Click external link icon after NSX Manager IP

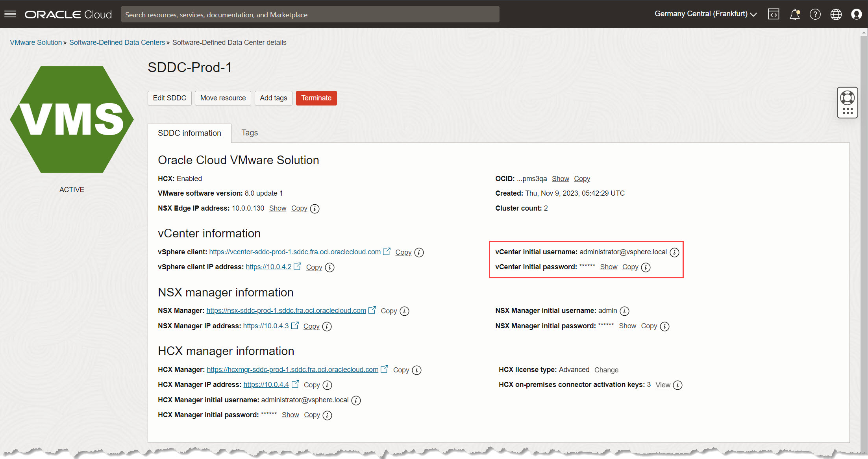[295, 325]
